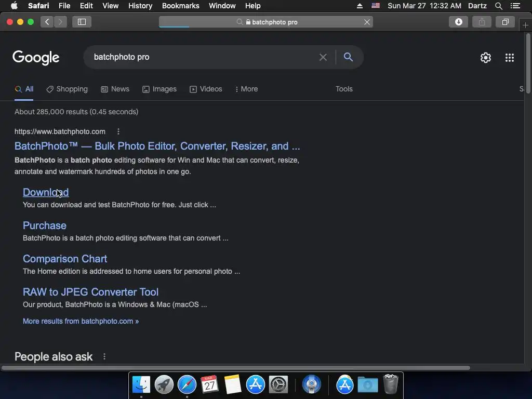The height and width of the screenshot is (399, 532).
Task: Clear the Google search box text
Action: click(323, 57)
